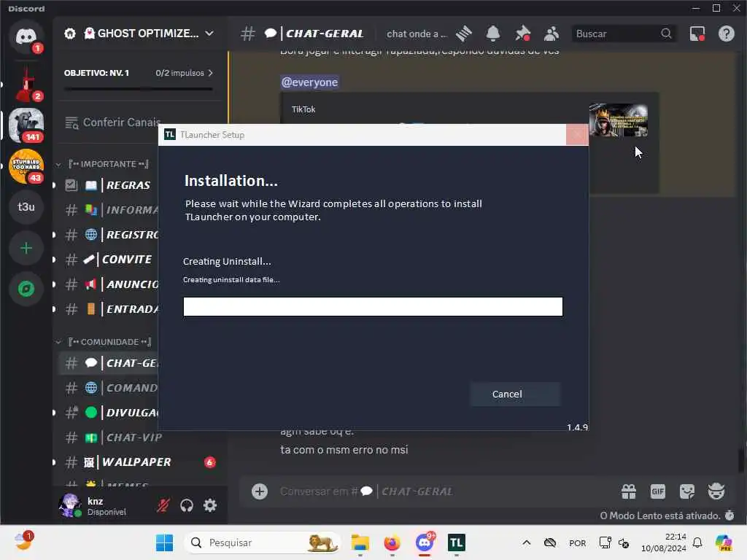The width and height of the screenshot is (747, 560).
Task: Show hidden system tray icons chevron
Action: (527, 542)
